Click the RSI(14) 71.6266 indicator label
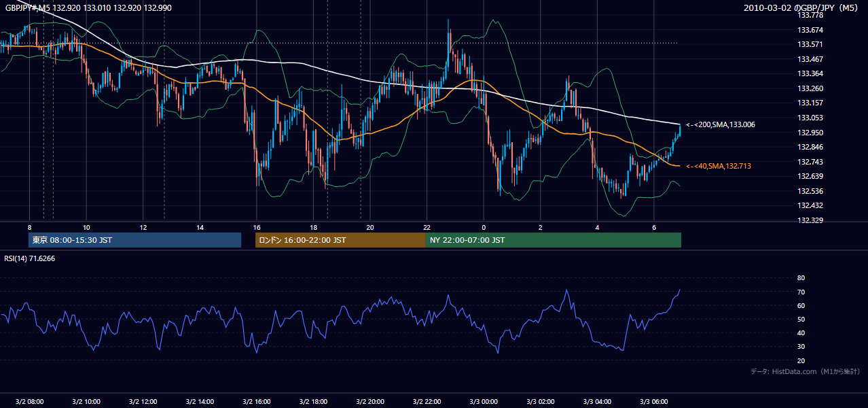 tap(29, 258)
